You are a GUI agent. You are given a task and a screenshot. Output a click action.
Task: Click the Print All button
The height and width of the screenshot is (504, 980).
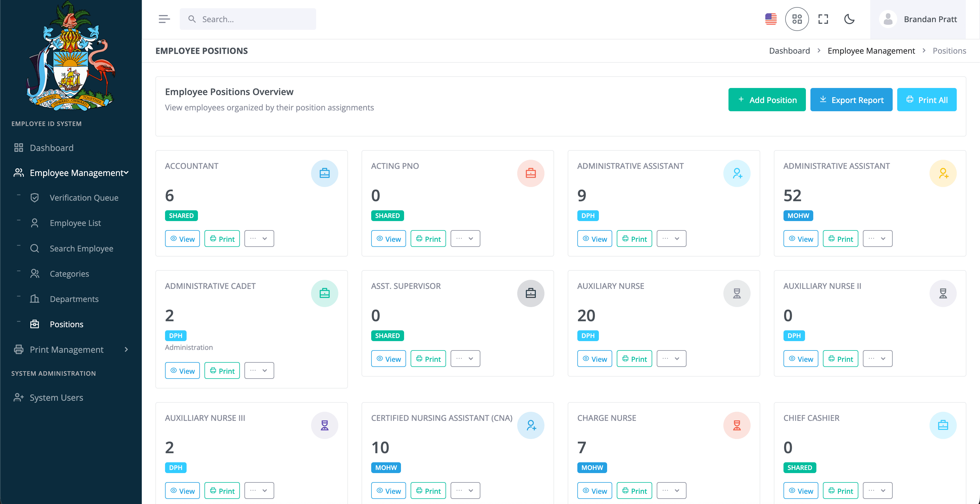tap(927, 100)
